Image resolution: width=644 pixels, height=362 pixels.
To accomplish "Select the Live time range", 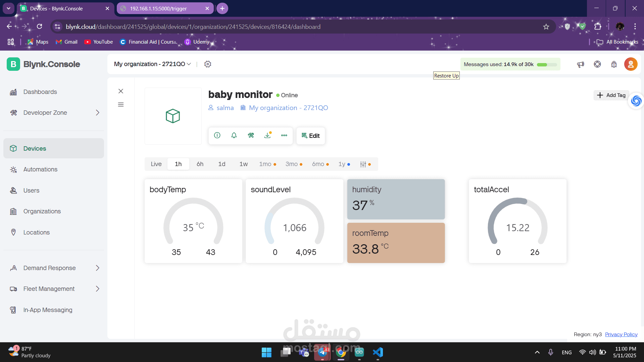I will (156, 164).
